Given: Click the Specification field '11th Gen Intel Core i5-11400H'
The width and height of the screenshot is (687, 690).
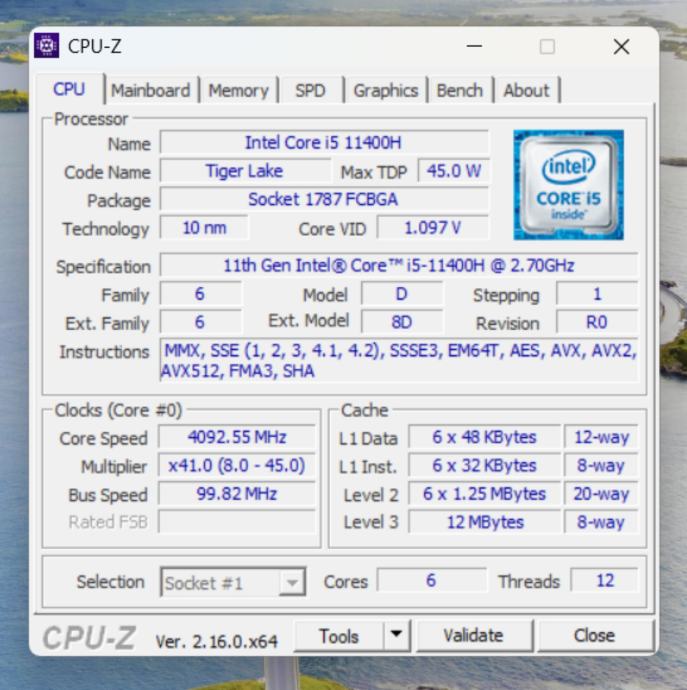Looking at the screenshot, I should point(399,265).
